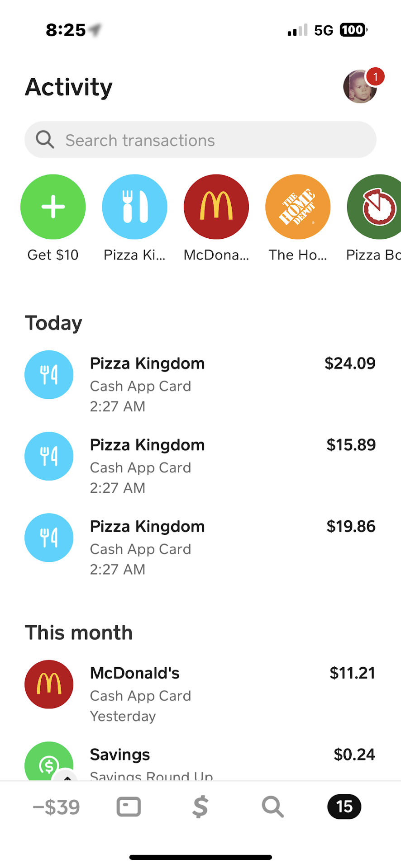Tap the dollar sign pay tab
The height and width of the screenshot is (868, 401).
point(200,807)
